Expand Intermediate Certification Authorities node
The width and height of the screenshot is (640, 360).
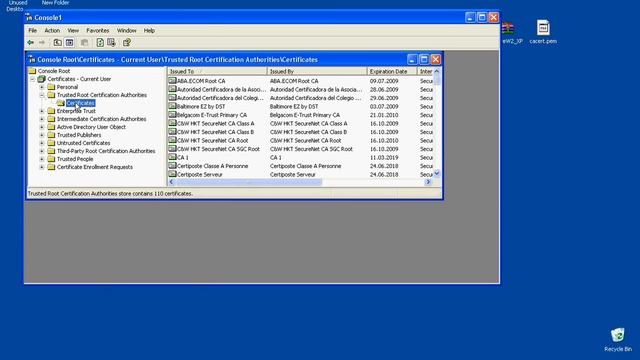(42, 119)
